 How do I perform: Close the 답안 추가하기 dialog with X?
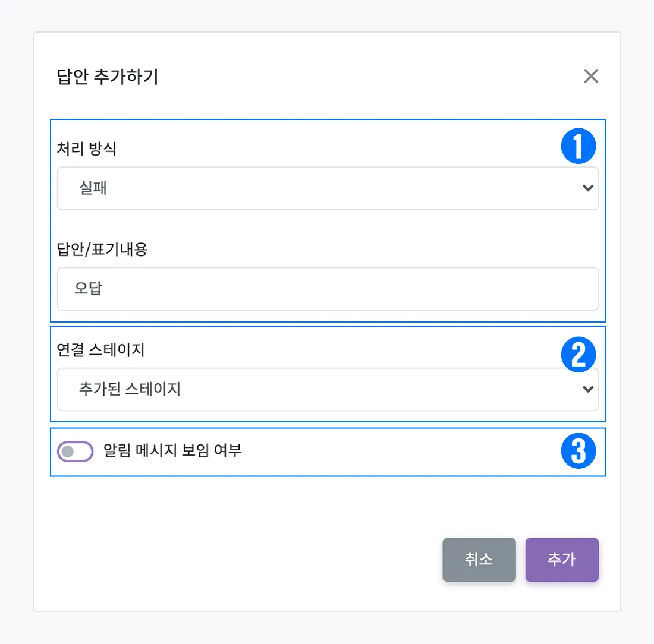point(590,76)
